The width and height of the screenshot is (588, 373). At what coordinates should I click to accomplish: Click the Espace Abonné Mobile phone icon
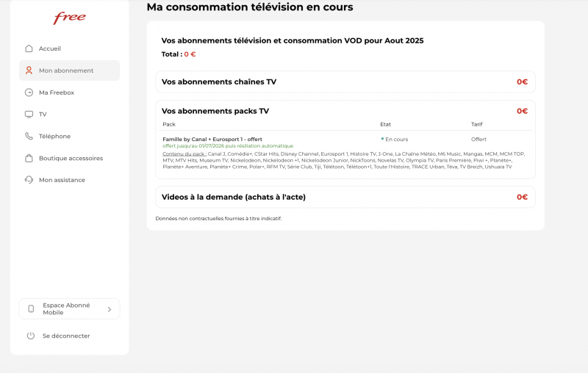[31, 309]
